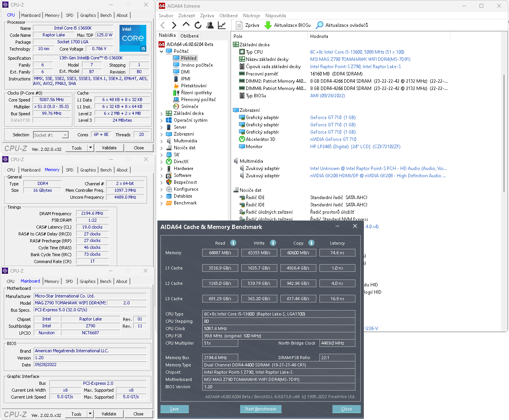Click the AIDA64 Forward navigation arrow

pyautogui.click(x=174, y=25)
